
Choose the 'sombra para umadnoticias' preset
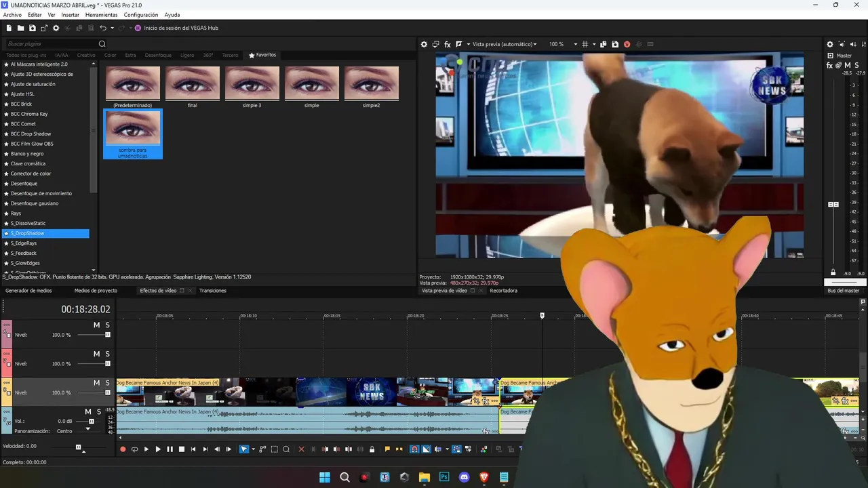tap(133, 134)
